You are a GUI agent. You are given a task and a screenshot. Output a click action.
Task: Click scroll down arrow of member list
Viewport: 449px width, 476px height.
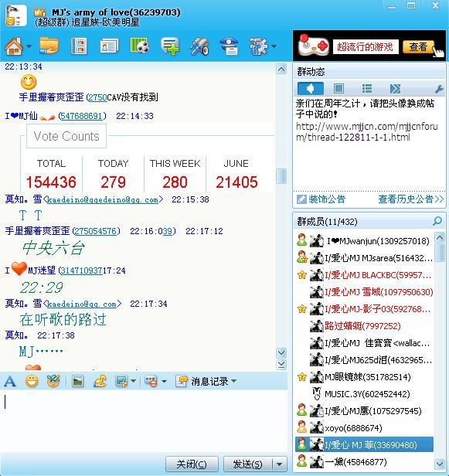[440, 464]
